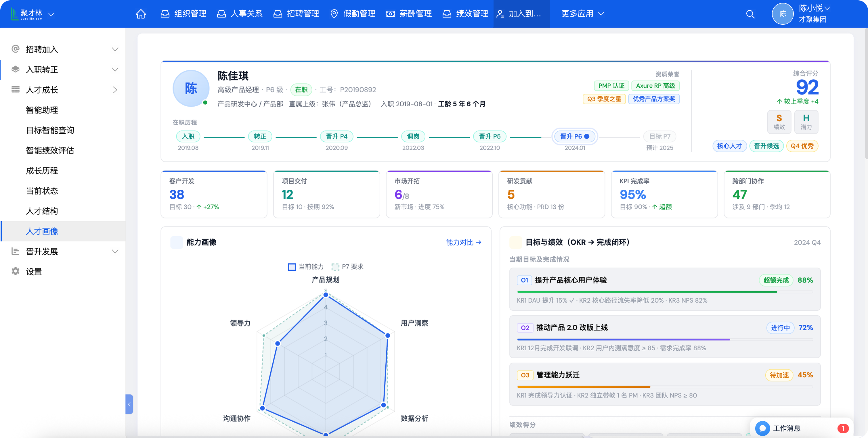The width and height of the screenshot is (868, 438).
Task: Select 当前状态 sidebar item
Action: 42,191
